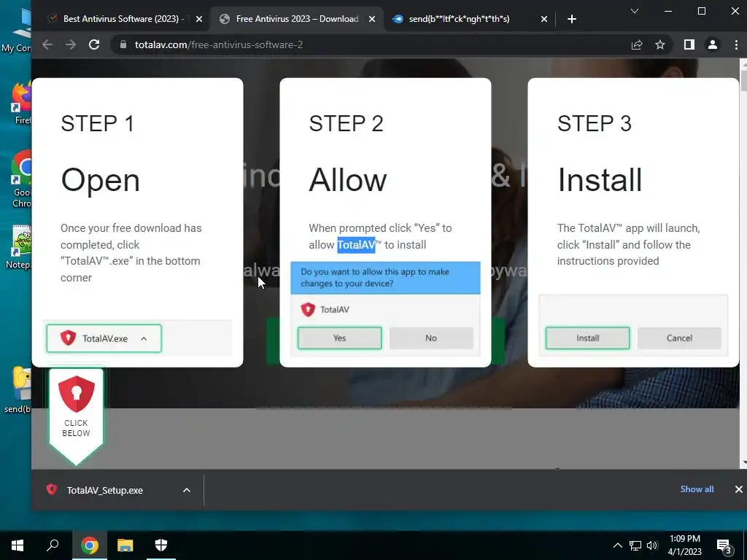
Task: Bookmark this page with the star
Action: [659, 44]
